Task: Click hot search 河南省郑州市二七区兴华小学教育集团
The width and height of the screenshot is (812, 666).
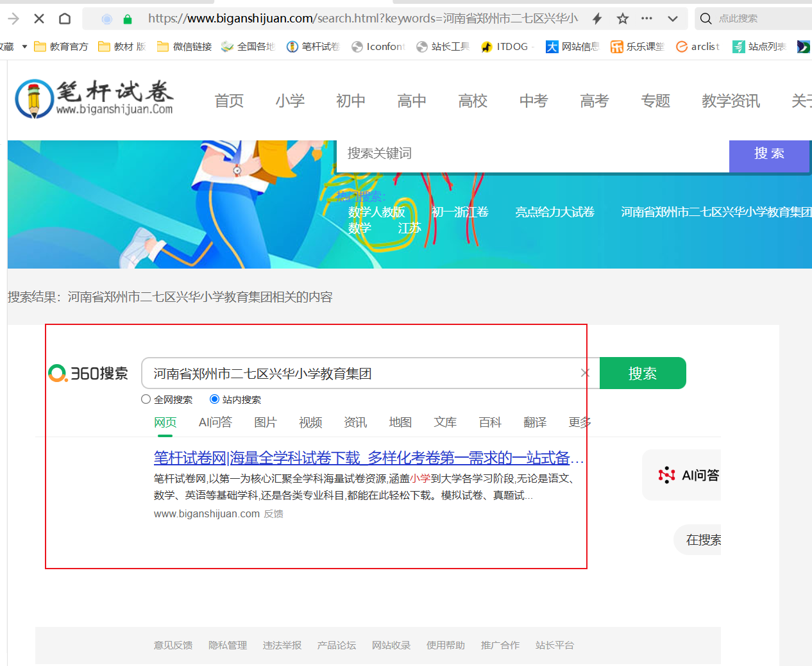Action: pos(716,212)
